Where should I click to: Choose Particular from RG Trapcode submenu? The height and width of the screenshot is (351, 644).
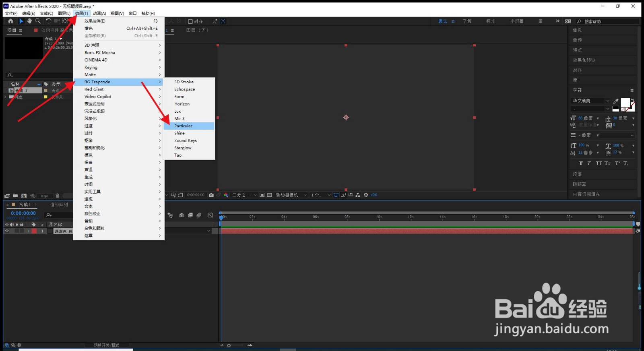click(x=189, y=126)
